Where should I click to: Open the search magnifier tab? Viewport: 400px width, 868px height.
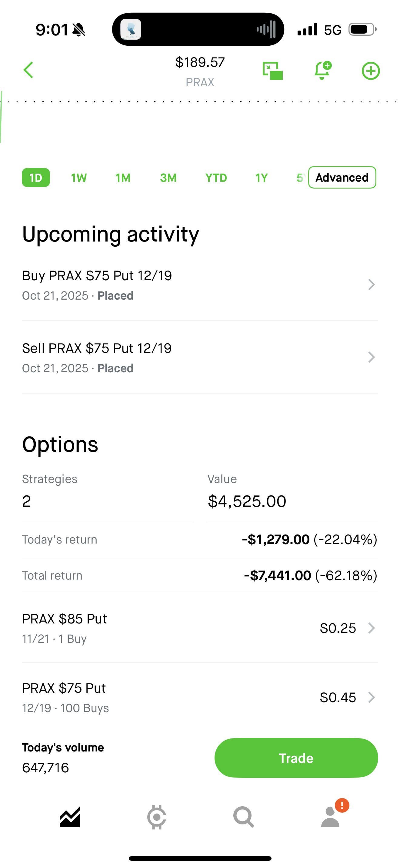pos(244,817)
